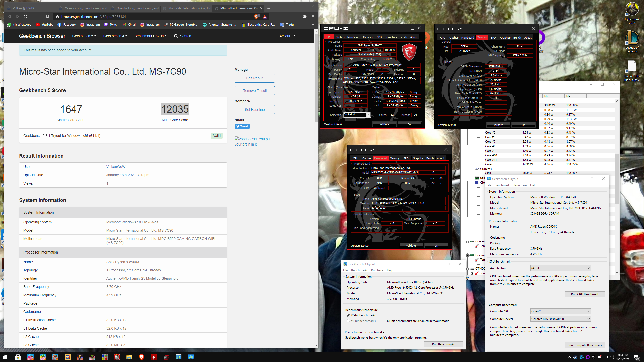
Task: Click the Brave browser taskbar icon
Action: (x=142, y=357)
